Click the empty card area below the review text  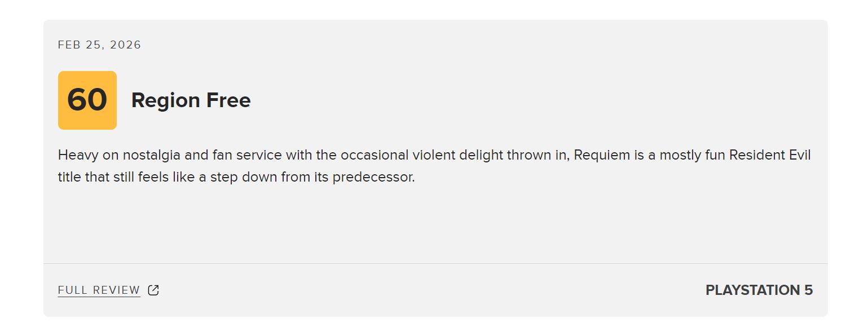pyautogui.click(x=435, y=226)
